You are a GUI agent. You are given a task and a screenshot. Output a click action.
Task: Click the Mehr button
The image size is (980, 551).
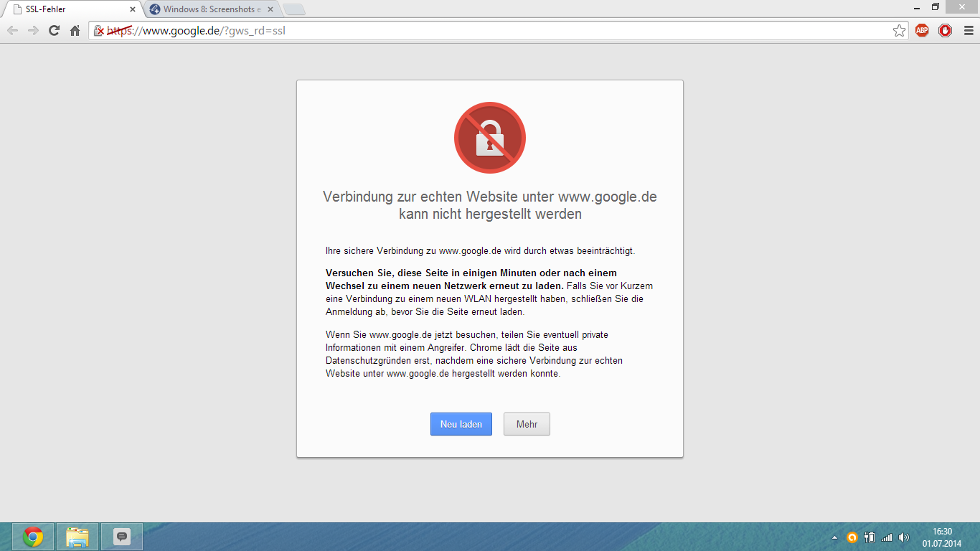point(527,424)
